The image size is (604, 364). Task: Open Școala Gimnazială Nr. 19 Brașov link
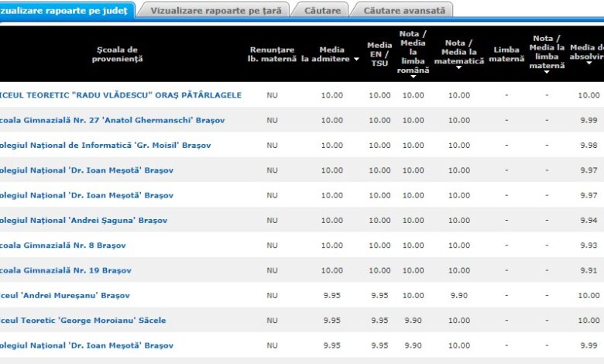[x=65, y=270]
